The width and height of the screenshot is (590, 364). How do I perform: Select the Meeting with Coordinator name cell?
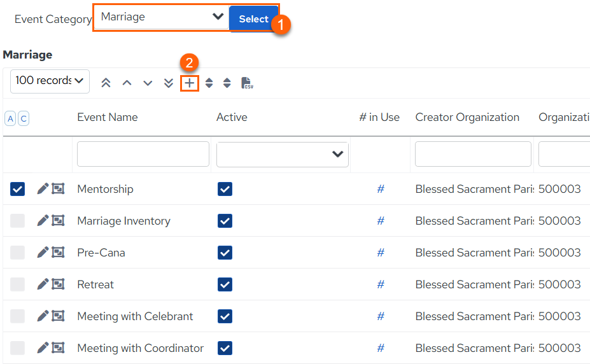(141, 348)
